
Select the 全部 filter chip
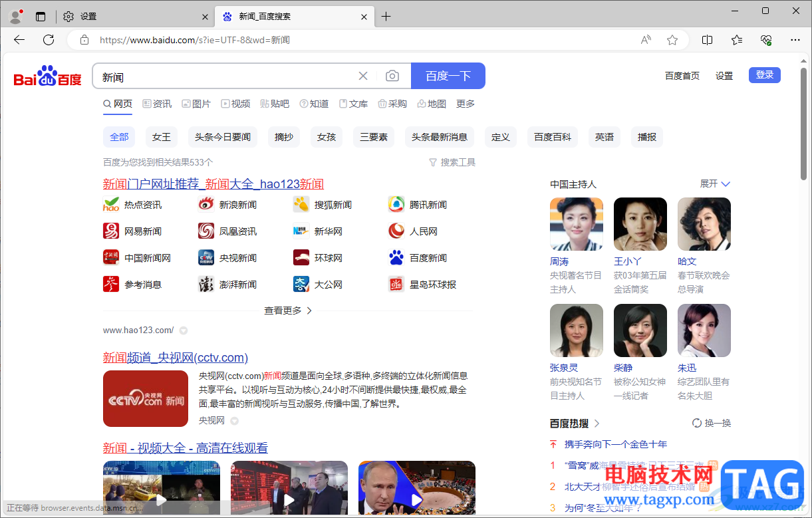point(119,137)
